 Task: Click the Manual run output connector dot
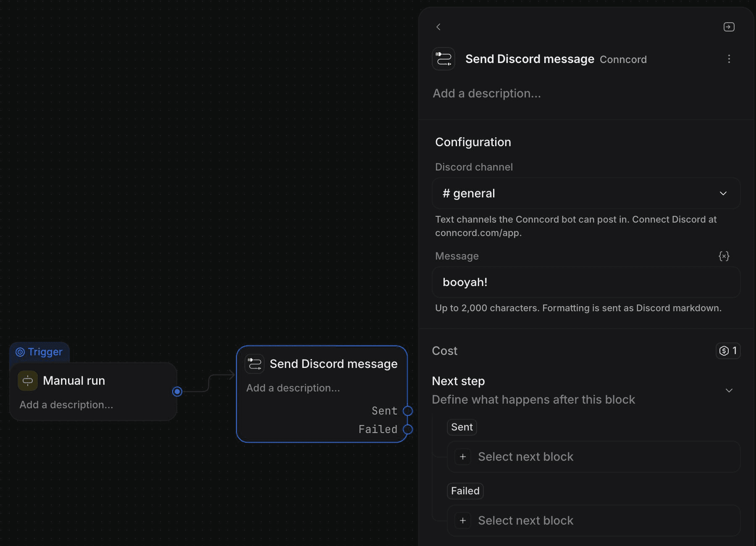[177, 391]
